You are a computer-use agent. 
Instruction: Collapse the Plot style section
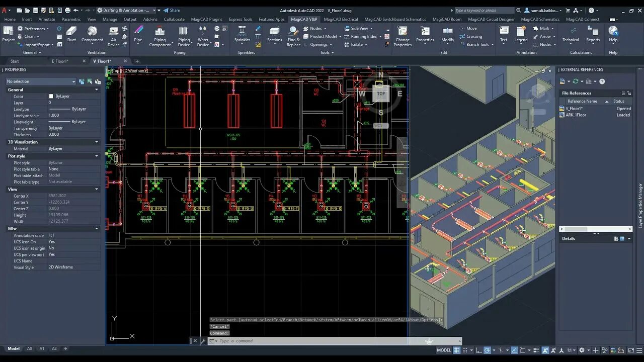(x=97, y=156)
